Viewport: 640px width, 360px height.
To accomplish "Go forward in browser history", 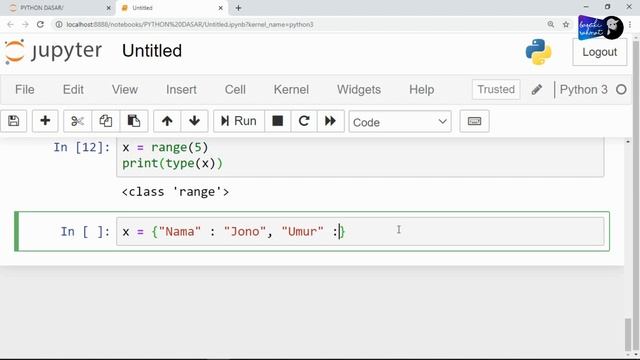I will coord(25,24).
